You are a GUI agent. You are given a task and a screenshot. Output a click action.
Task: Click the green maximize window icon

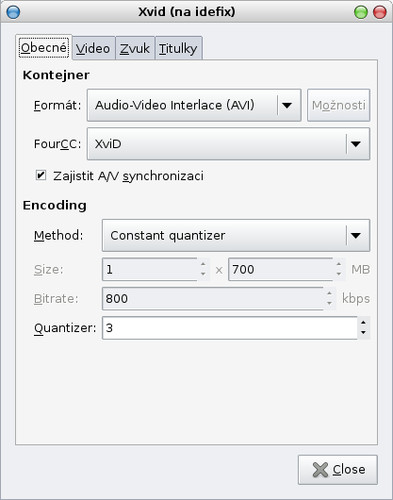(361, 12)
